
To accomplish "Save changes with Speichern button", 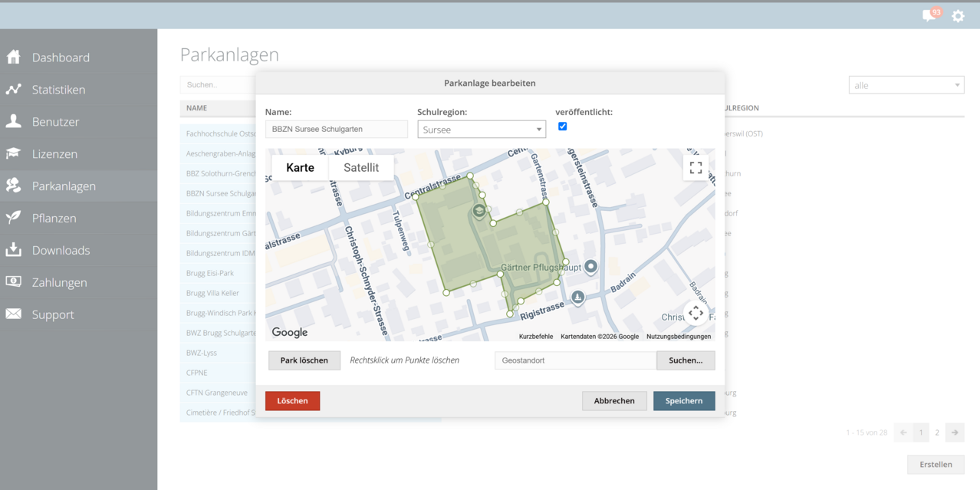I will (684, 401).
